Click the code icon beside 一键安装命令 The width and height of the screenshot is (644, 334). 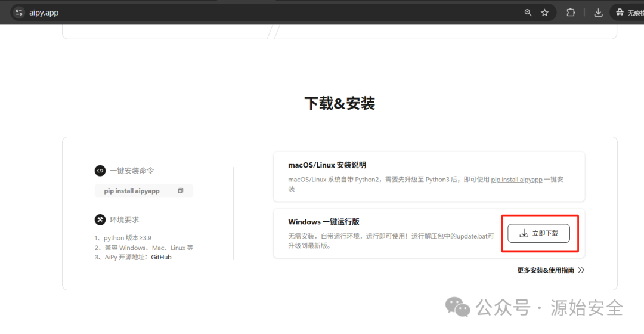tap(100, 171)
